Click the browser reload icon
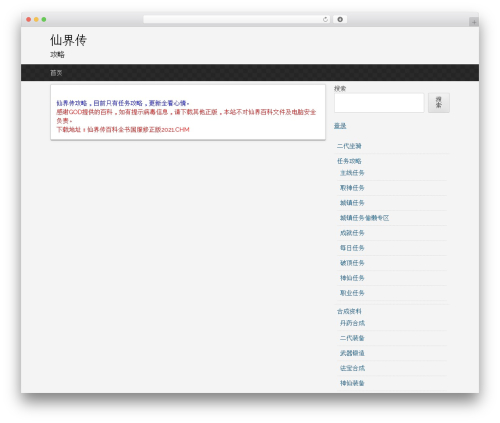Viewport: 500px width, 423px height. click(325, 20)
